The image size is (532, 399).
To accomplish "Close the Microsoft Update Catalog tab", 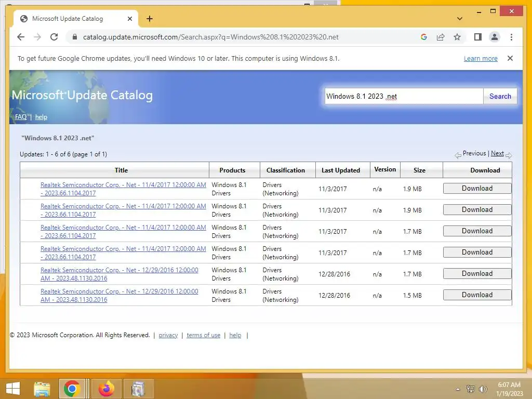I will [129, 19].
